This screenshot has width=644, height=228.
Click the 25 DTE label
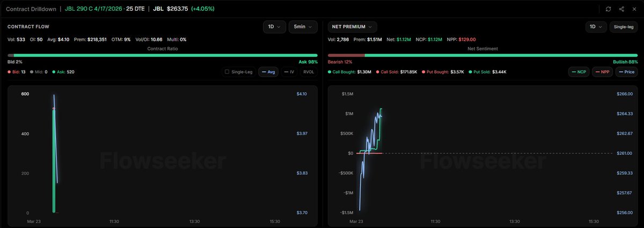pos(136,9)
